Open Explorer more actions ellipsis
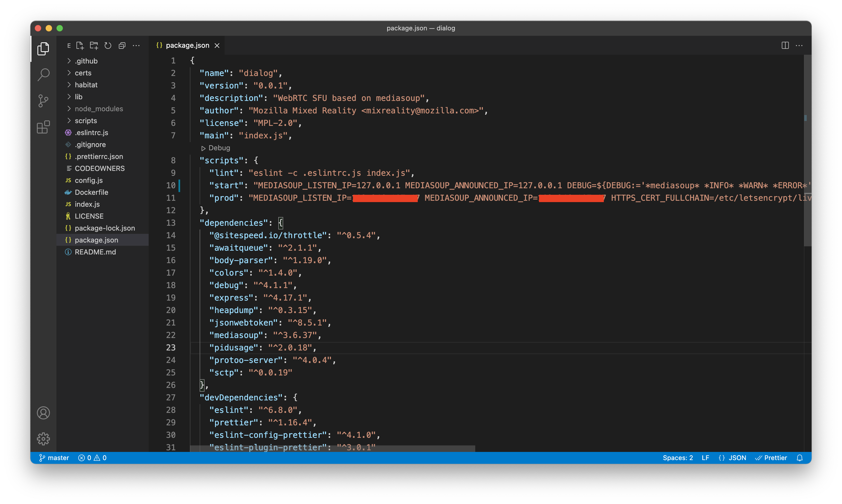Screen dimensions: 842x504 point(136,46)
